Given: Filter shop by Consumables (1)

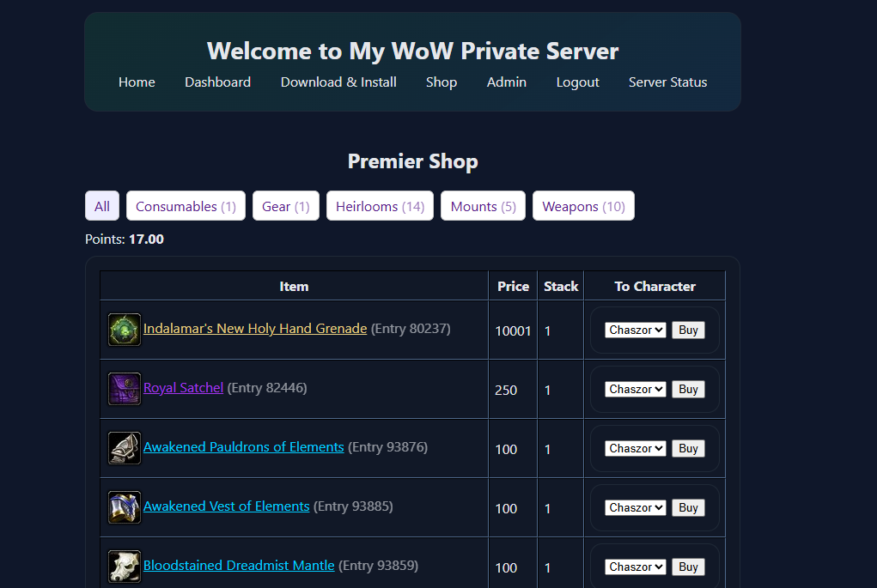Looking at the screenshot, I should (186, 206).
